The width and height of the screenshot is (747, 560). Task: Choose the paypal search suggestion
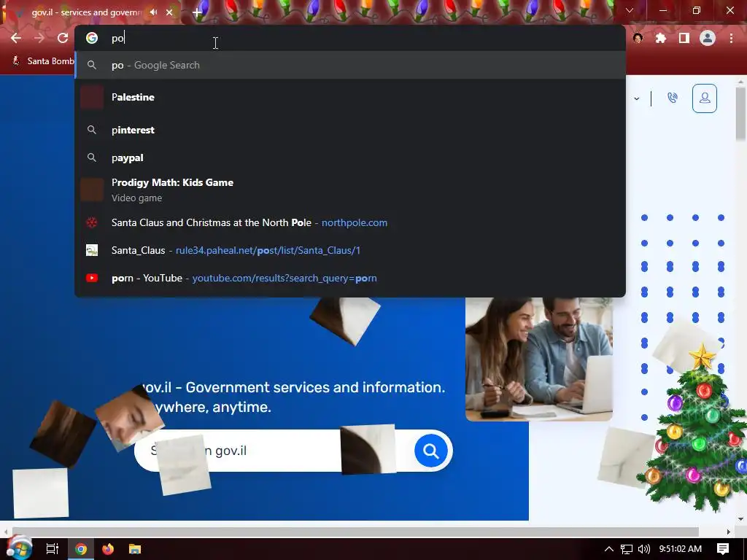click(350, 157)
